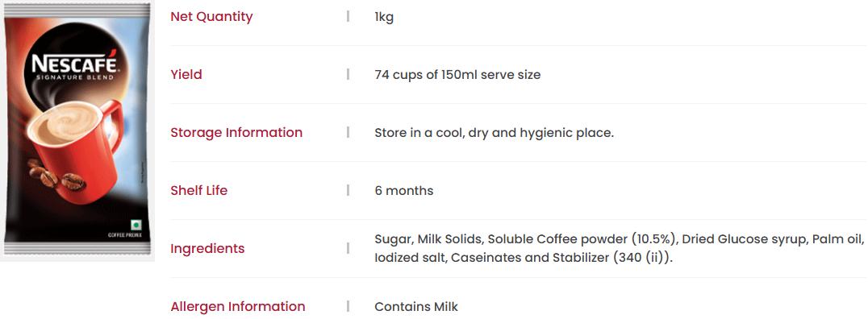The width and height of the screenshot is (868, 319).
Task: Click the 1kg value
Action: pyautogui.click(x=384, y=17)
